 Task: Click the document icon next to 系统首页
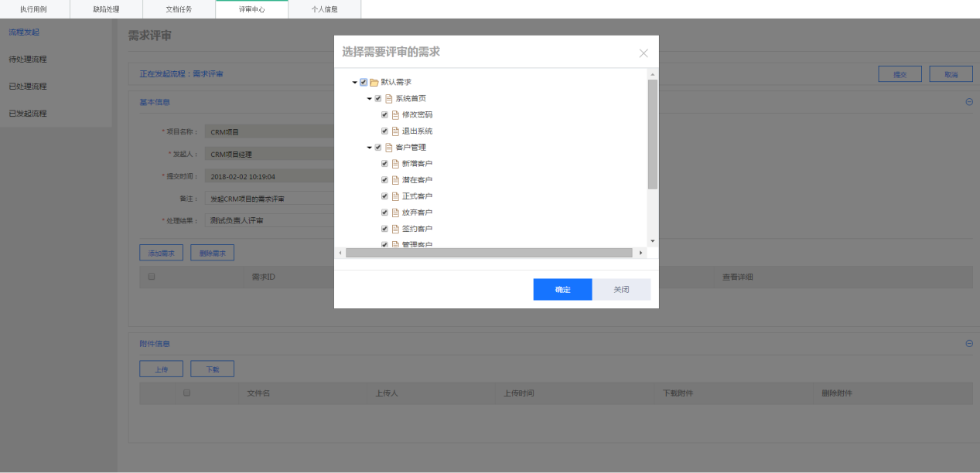tap(388, 99)
